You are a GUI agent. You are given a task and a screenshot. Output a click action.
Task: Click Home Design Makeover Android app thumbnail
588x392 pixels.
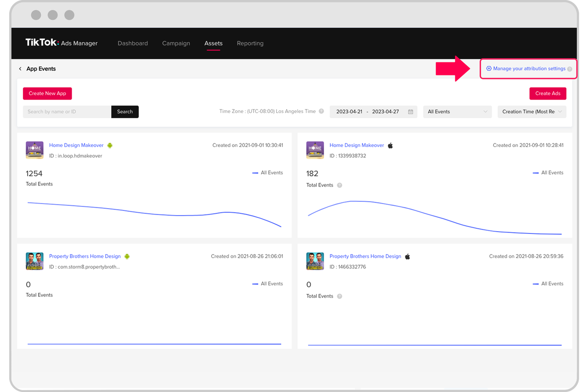coord(34,150)
